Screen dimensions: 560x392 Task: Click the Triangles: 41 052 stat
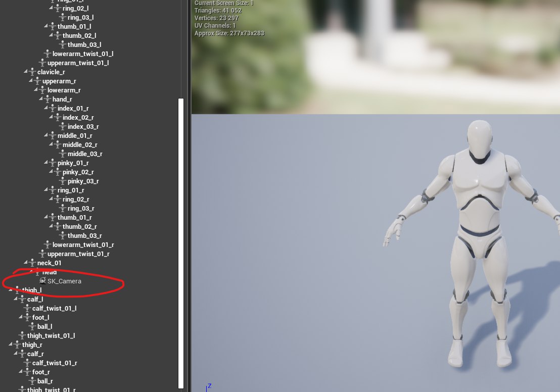click(218, 11)
